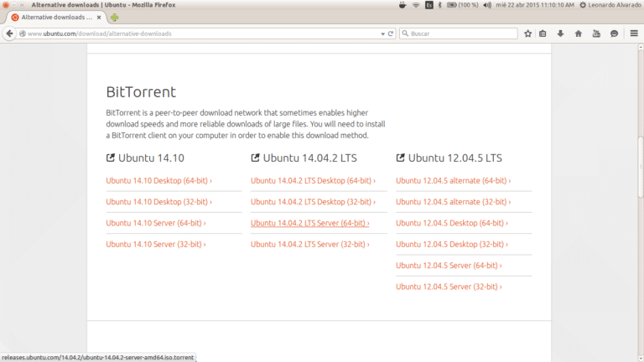
Task: Bookmark this page with the star icon
Action: coord(527,34)
